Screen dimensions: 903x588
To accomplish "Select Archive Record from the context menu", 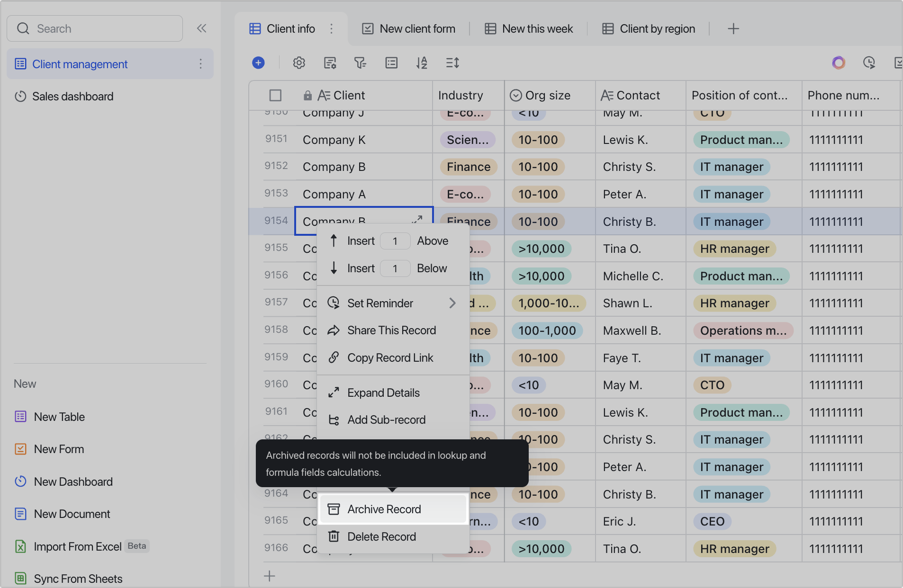I will [384, 509].
